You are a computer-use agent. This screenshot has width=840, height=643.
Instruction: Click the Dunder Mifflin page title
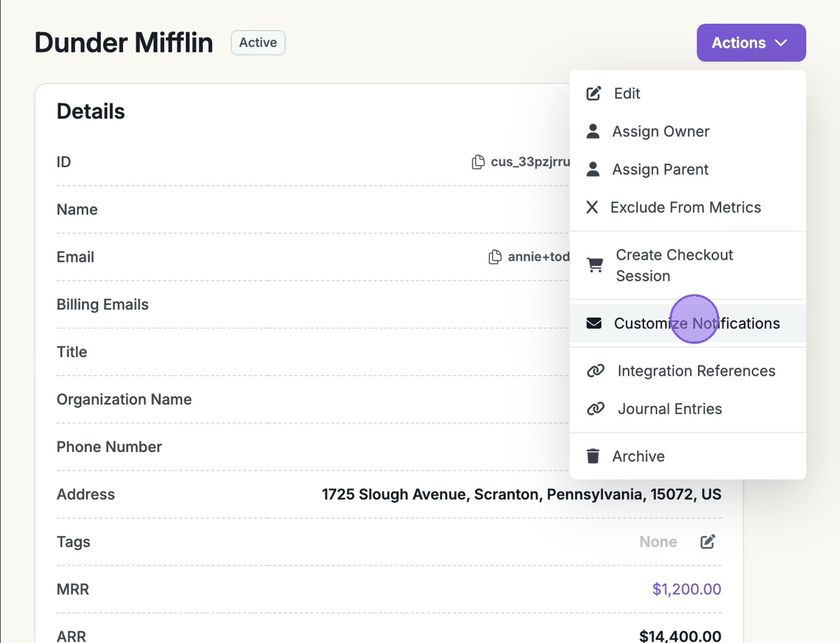coord(124,43)
